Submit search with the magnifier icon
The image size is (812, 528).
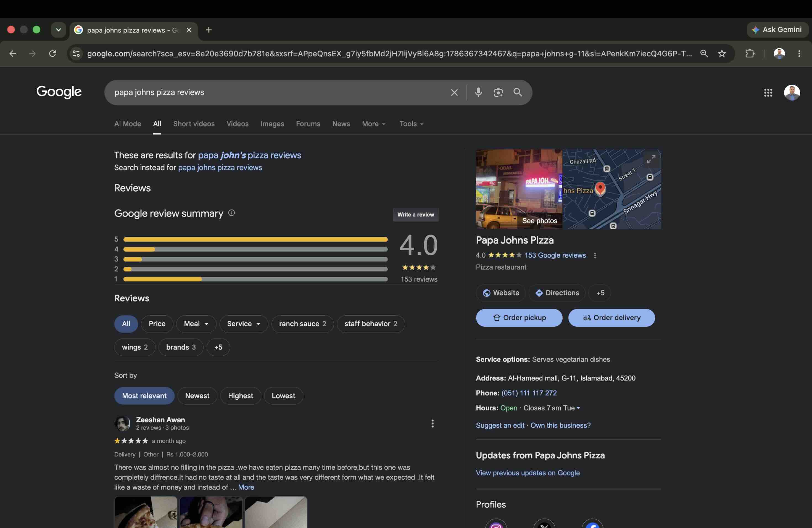(518, 93)
